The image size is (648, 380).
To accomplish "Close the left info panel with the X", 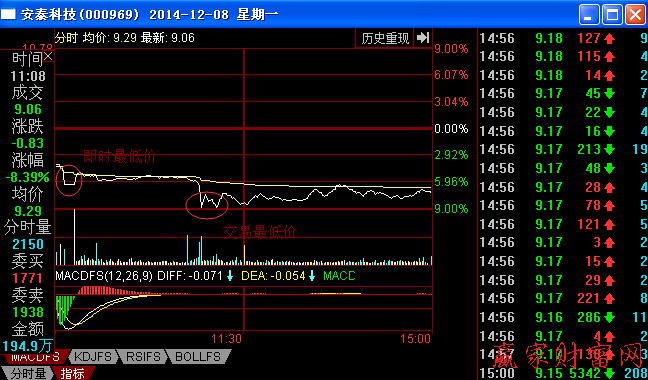I will click(48, 57).
